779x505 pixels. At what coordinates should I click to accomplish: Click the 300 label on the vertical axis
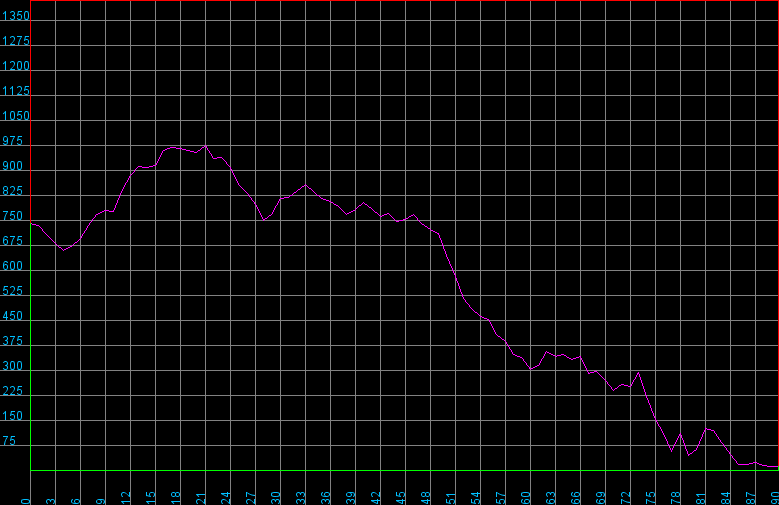point(14,366)
